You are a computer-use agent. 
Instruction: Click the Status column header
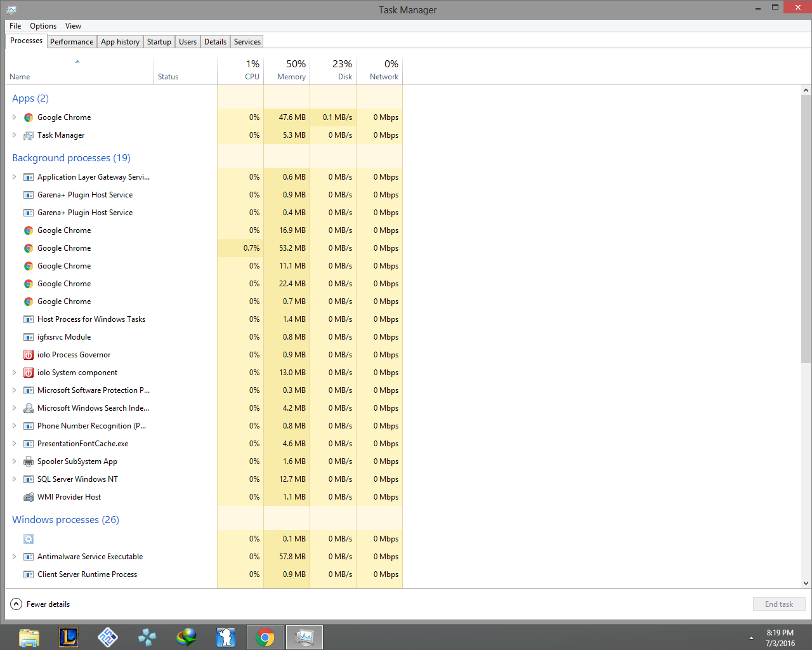[185, 70]
